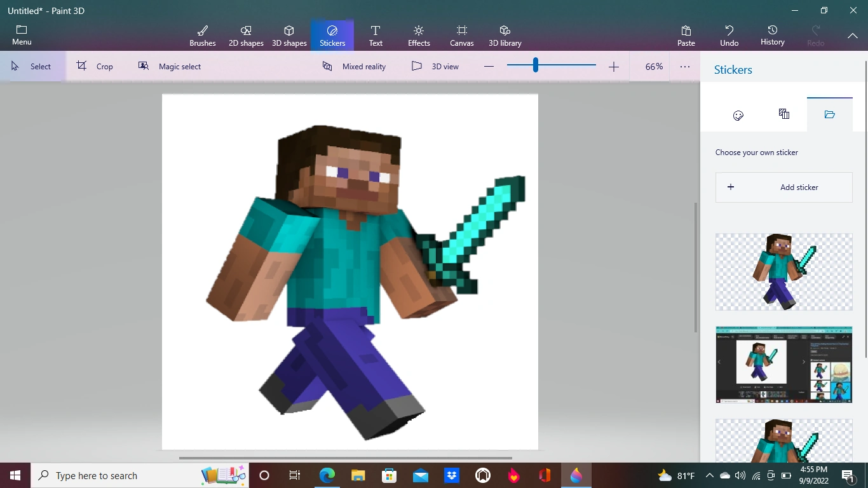The image size is (868, 488).
Task: Switch to the emoji stickers tab
Action: pyautogui.click(x=738, y=115)
